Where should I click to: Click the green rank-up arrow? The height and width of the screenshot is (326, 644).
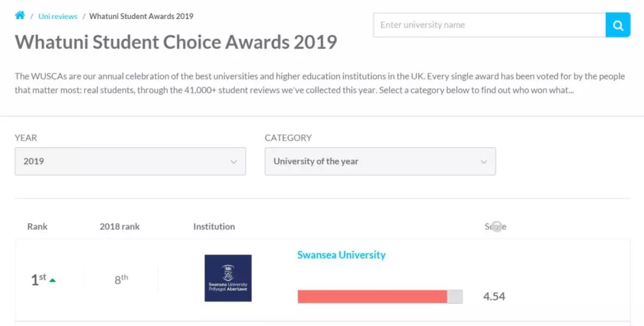[52, 280]
